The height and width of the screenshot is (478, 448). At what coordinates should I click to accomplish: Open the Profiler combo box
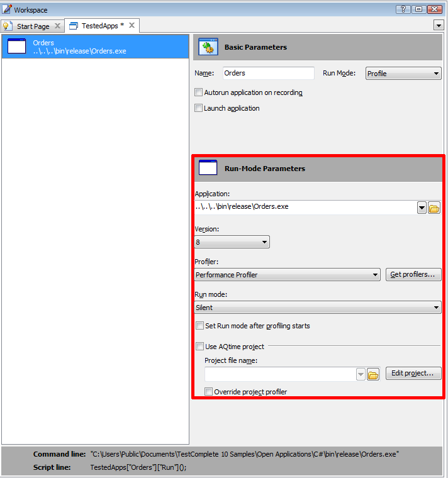[x=288, y=275]
